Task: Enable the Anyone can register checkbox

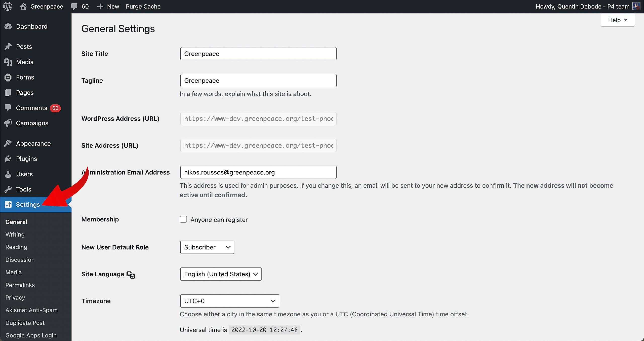Action: [x=183, y=219]
